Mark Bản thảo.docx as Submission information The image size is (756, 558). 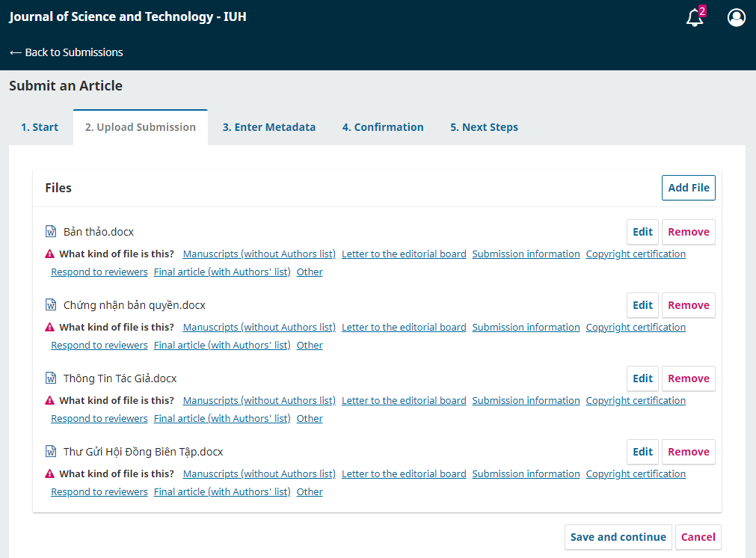[526, 254]
